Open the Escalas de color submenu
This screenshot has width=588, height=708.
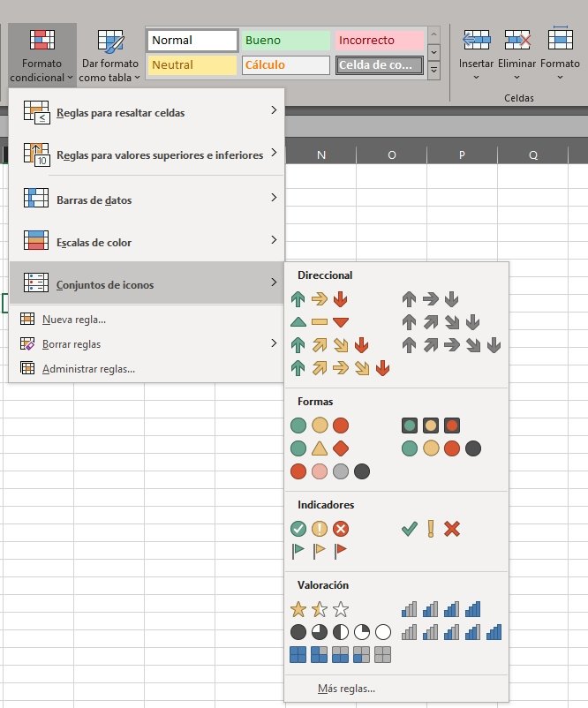click(147, 242)
